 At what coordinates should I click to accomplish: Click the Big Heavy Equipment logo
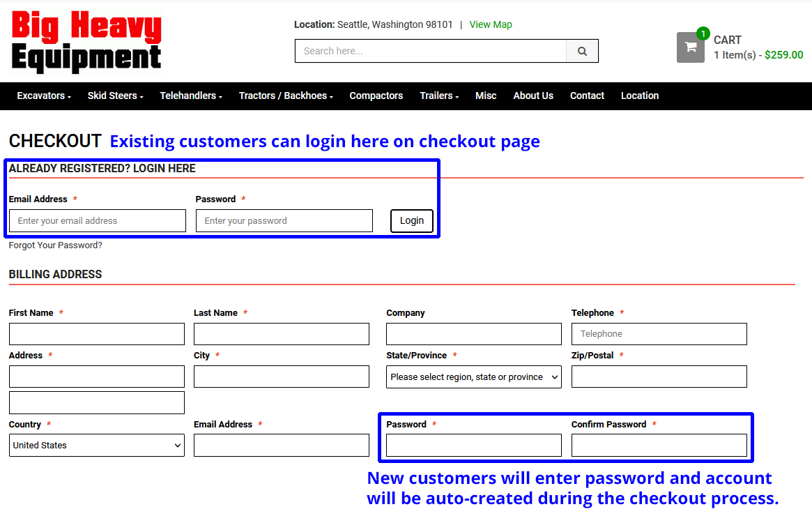85,41
